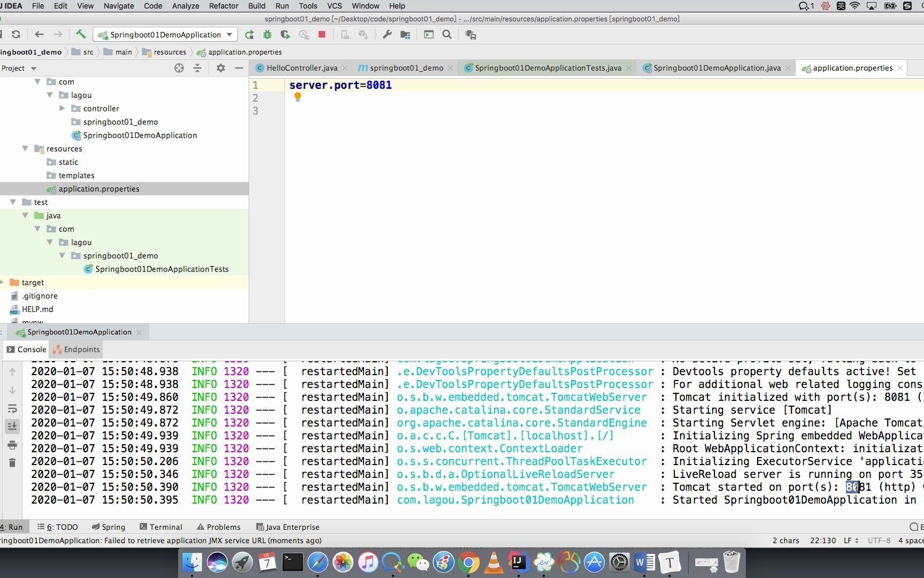Close the application.properties editor tab
This screenshot has width=924, height=578.
[900, 68]
